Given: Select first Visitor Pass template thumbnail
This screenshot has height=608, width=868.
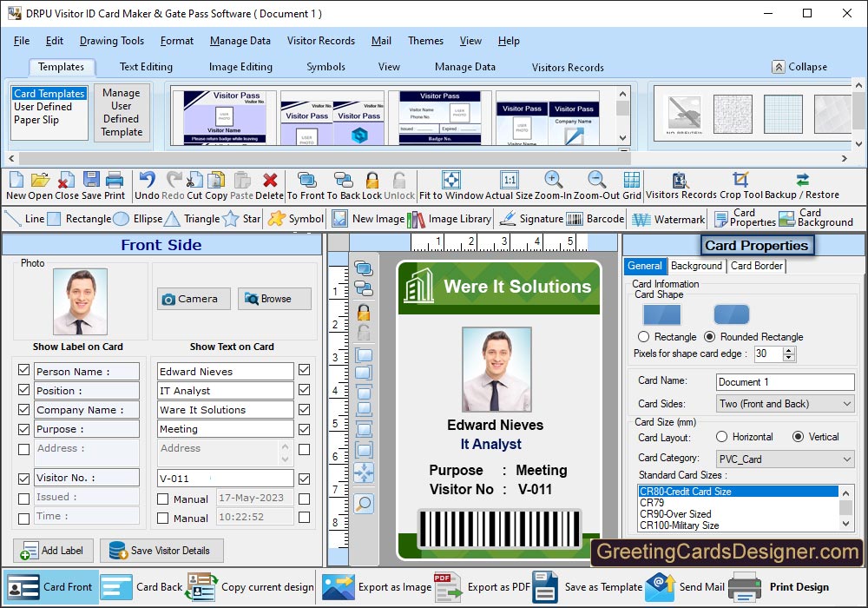Looking at the screenshot, I should pyautogui.click(x=224, y=117).
